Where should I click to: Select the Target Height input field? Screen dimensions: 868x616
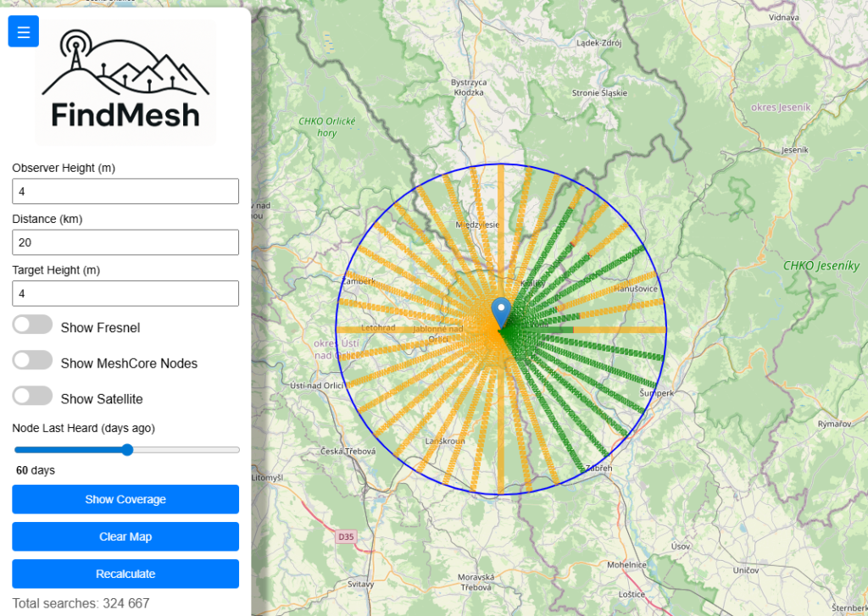[125, 293]
